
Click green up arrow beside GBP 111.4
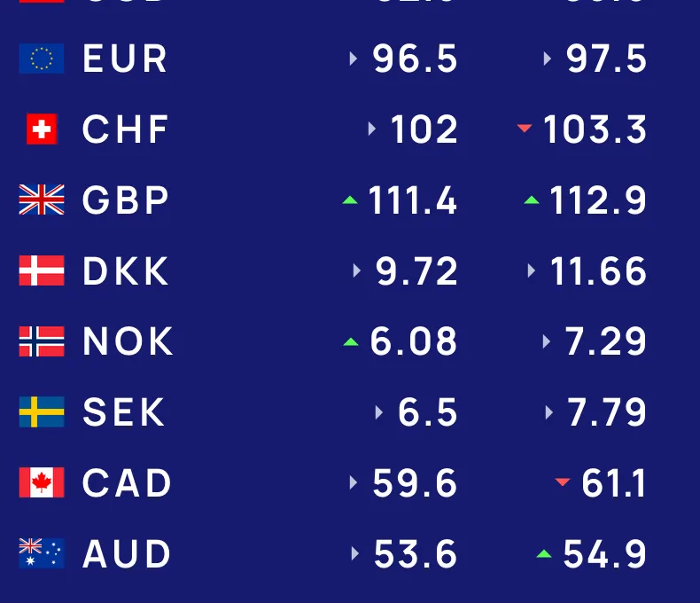350,200
